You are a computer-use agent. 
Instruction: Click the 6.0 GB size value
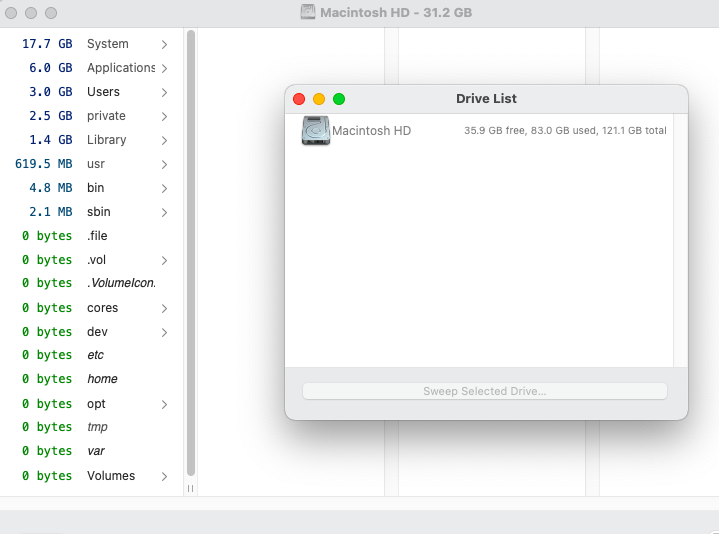(51, 68)
